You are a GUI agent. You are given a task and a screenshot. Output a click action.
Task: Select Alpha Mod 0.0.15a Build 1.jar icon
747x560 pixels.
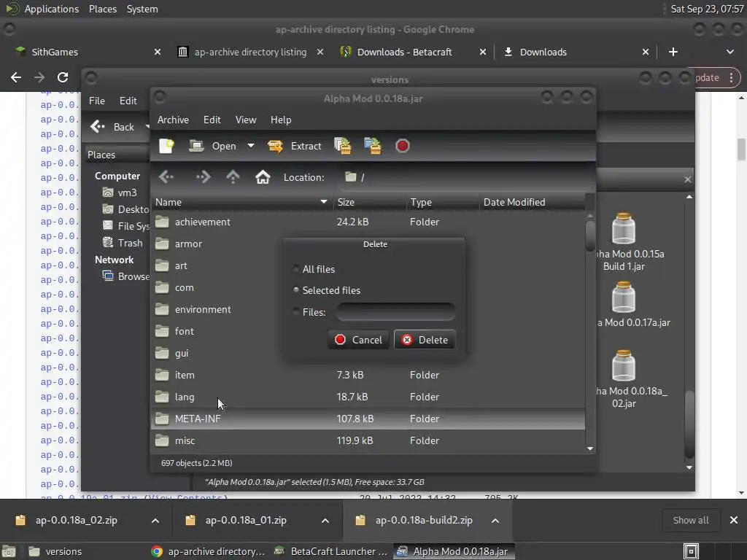pyautogui.click(x=624, y=229)
